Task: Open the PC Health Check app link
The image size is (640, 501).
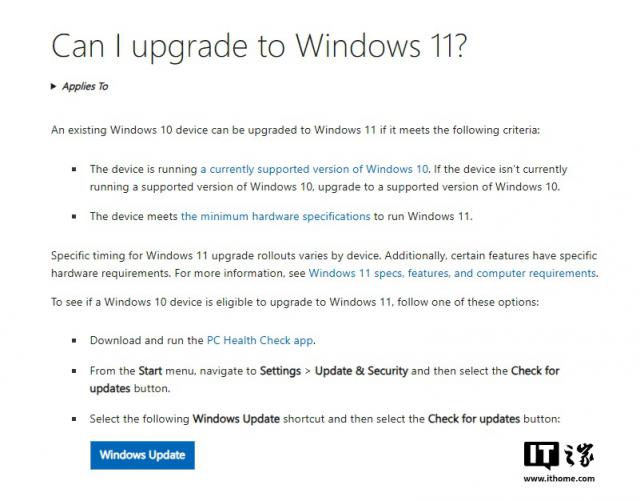Action: (x=260, y=340)
